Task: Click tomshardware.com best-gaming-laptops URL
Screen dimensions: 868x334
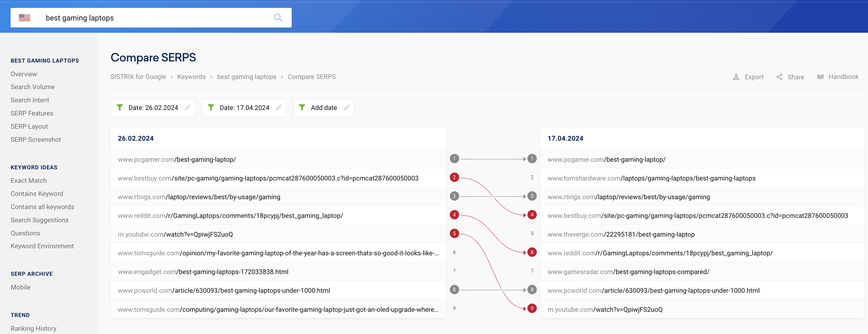Action: [x=651, y=178]
